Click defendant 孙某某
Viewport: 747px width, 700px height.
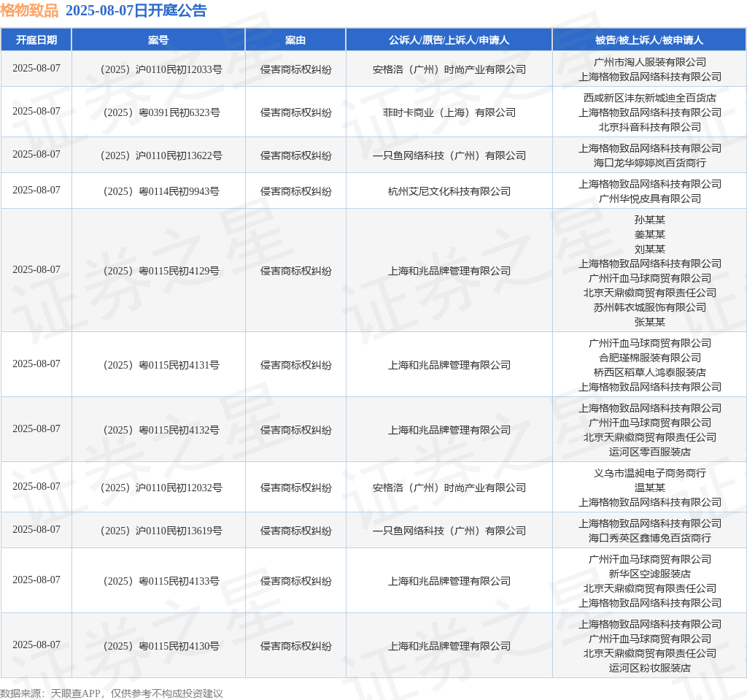[x=650, y=220]
